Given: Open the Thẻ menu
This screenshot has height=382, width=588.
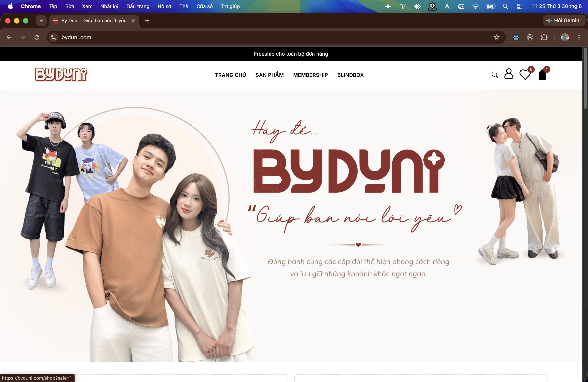Looking at the screenshot, I should tap(183, 6).
